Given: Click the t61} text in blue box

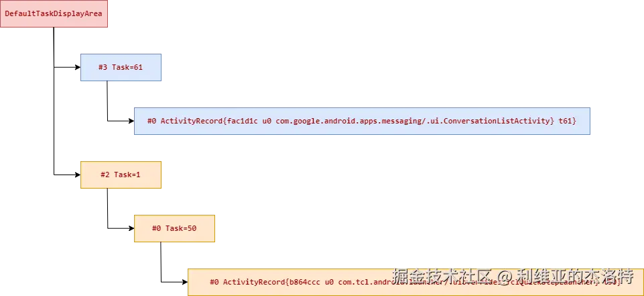Looking at the screenshot, I should pyautogui.click(x=568, y=121).
